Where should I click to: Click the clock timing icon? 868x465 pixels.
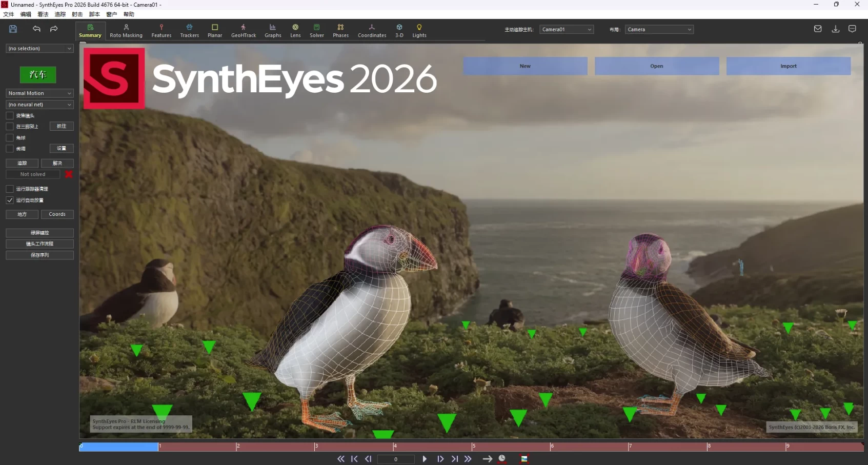[x=502, y=459]
